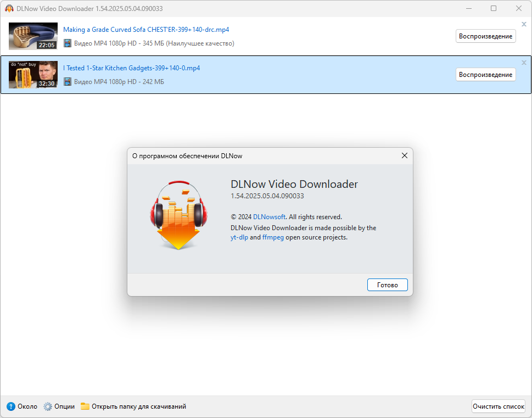The width and height of the screenshot is (532, 418).
Task: Remove the Curved Sofa item with its X
Action: pyautogui.click(x=524, y=24)
